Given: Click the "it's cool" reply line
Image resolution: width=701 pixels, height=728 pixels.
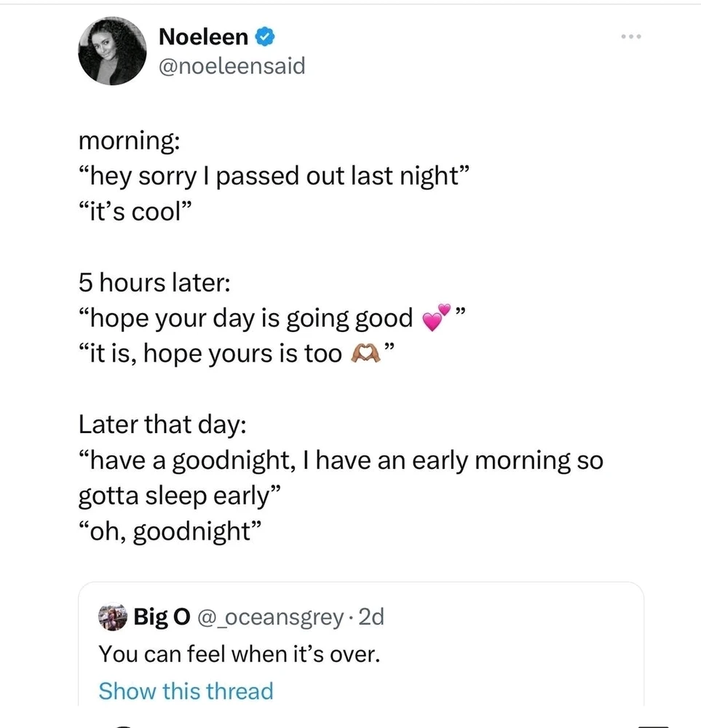Looking at the screenshot, I should [x=135, y=212].
